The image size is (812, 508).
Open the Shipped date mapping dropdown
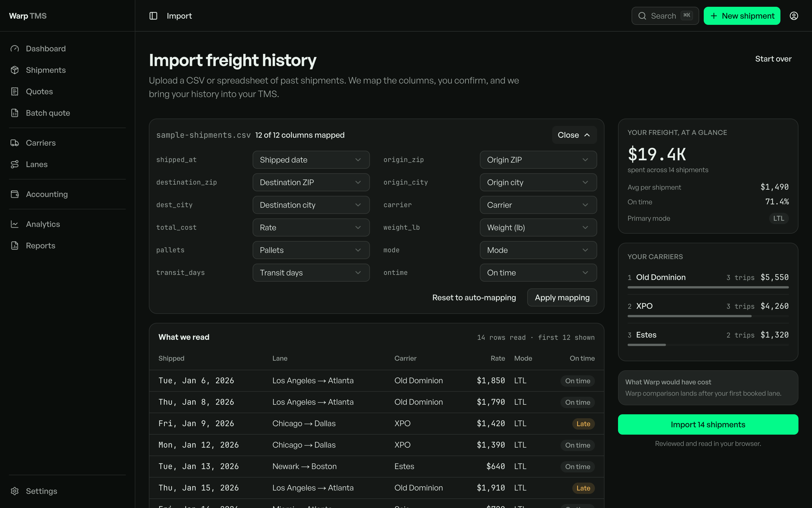pyautogui.click(x=311, y=160)
